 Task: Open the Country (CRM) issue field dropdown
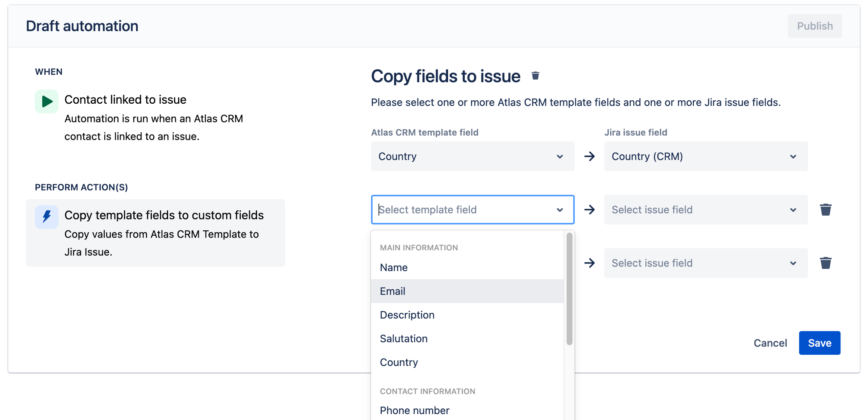point(705,156)
